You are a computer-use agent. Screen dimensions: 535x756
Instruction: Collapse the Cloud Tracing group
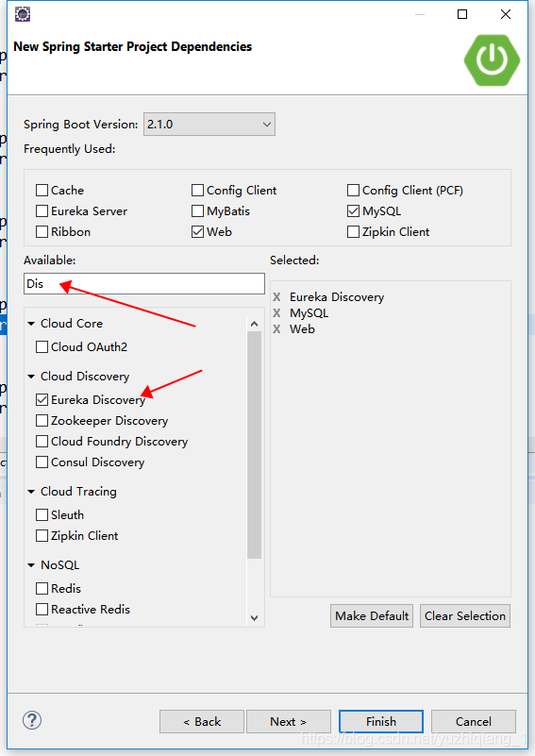(31, 492)
